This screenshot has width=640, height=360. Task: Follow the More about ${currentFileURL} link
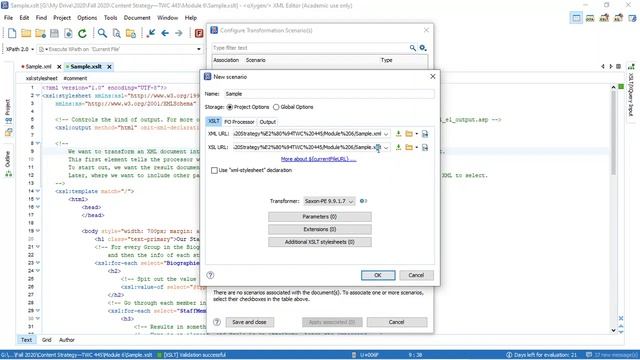[x=318, y=159]
